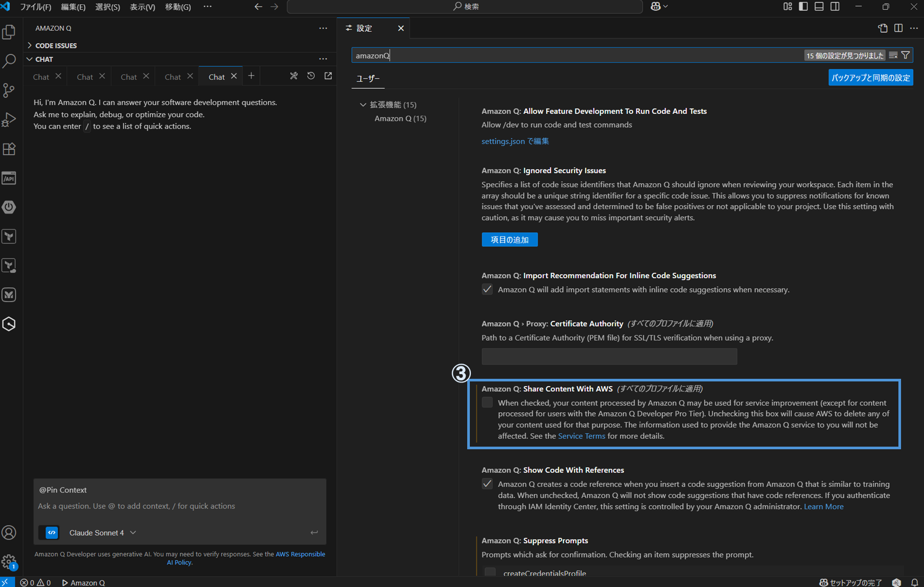Click the chat question input field
Viewport: 924px width, 587px height.
pyautogui.click(x=180, y=506)
